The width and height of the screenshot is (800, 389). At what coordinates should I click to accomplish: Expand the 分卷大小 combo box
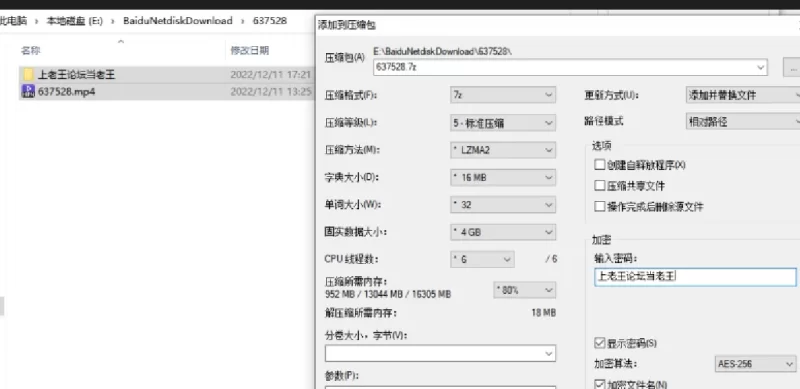(x=440, y=353)
